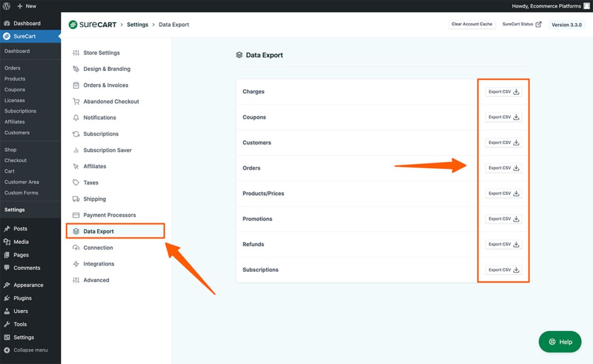Open Plugins in WordPress sidebar
This screenshot has width=593, height=364.
(x=23, y=298)
